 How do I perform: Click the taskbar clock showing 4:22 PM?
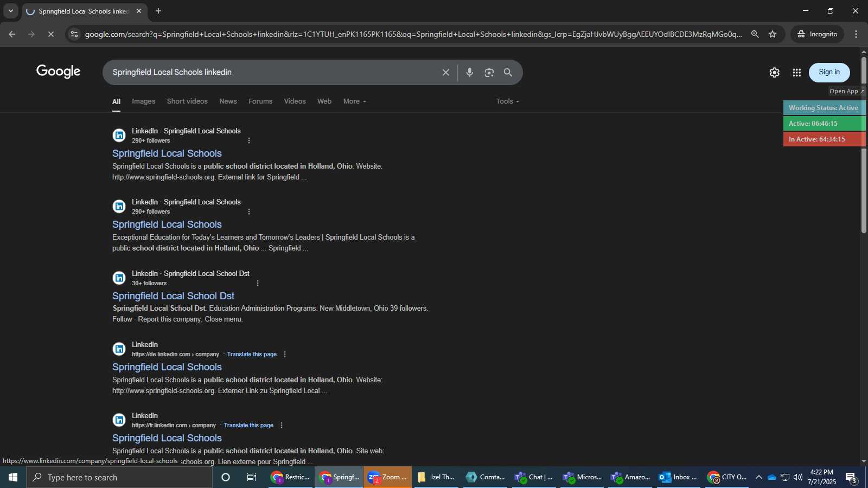coord(821,477)
